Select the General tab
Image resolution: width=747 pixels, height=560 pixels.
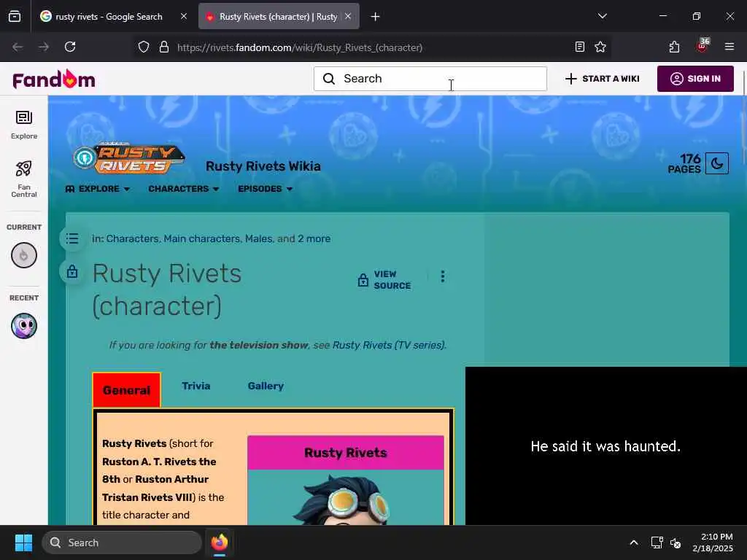tap(127, 390)
